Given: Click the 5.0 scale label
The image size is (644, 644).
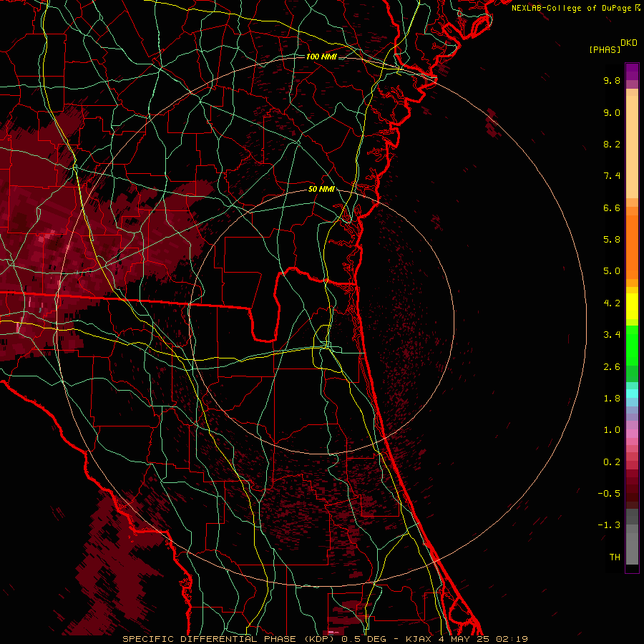Looking at the screenshot, I should 612,271.
